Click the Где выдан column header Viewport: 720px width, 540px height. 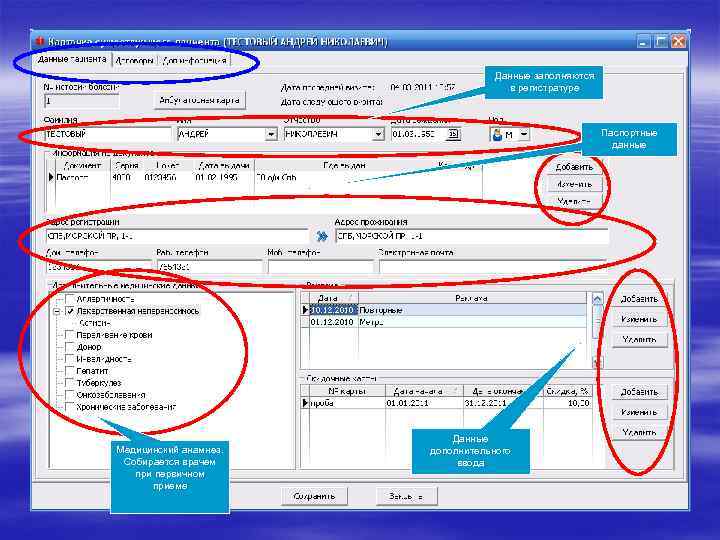344,165
